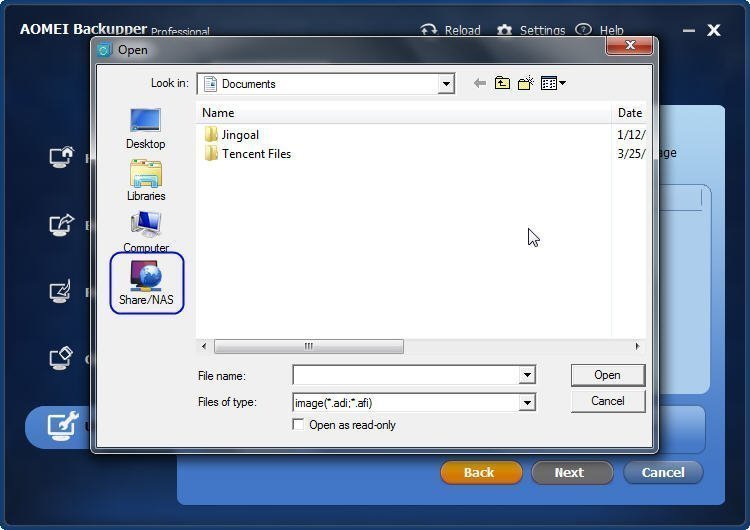The height and width of the screenshot is (530, 750).
Task: Expand the Files of type dropdown
Action: tap(527, 403)
